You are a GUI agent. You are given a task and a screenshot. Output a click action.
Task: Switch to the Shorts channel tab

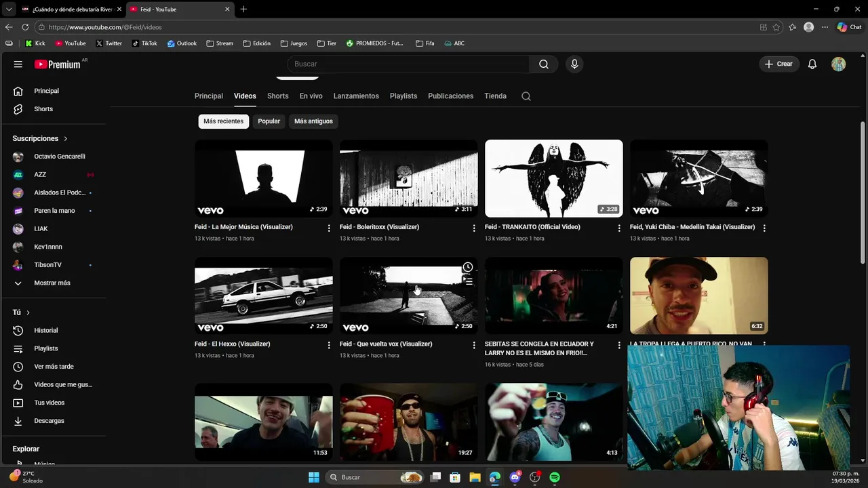tap(278, 96)
